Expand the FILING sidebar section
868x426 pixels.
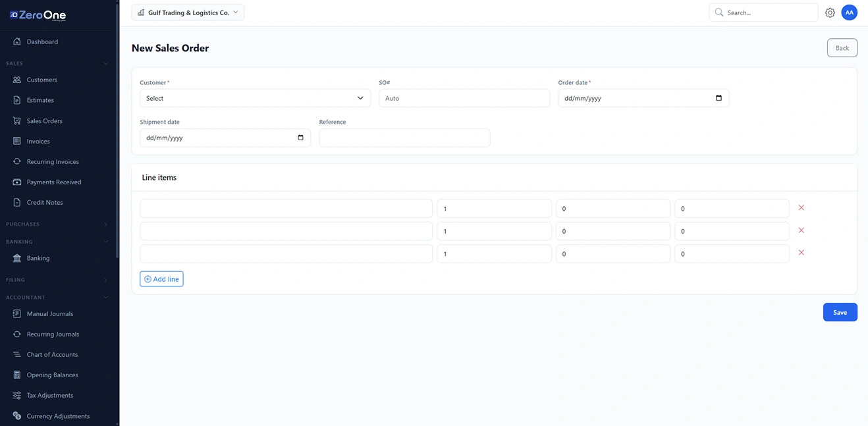(x=106, y=280)
